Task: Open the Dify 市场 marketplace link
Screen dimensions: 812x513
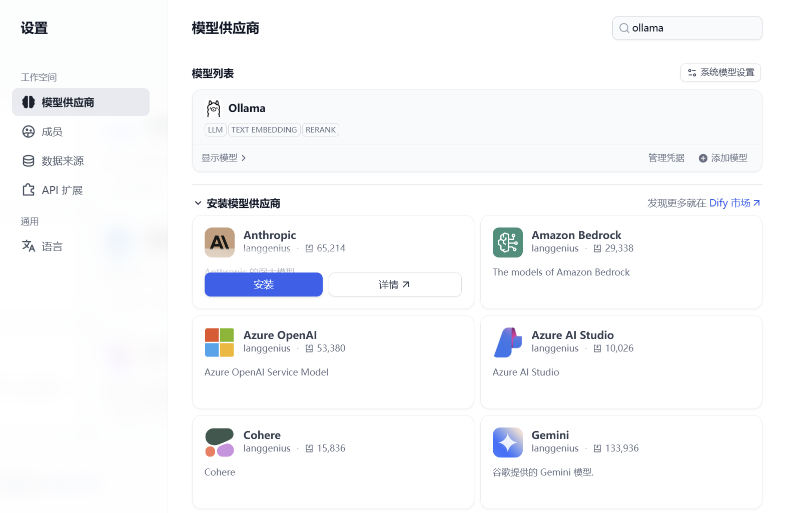Action: pyautogui.click(x=735, y=203)
